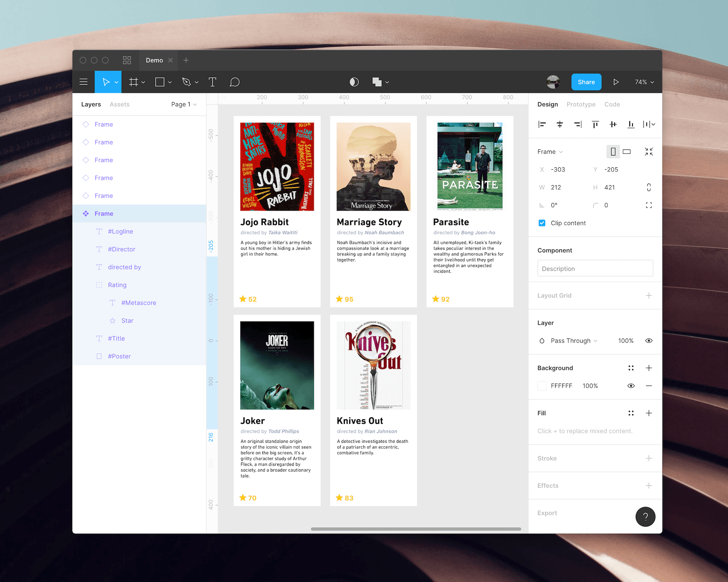
Task: Toggle the Clip content checkbox
Action: (542, 223)
